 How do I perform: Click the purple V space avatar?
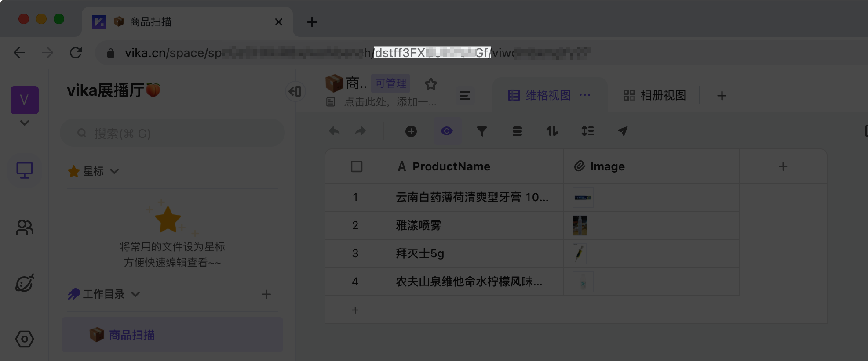[x=25, y=100]
